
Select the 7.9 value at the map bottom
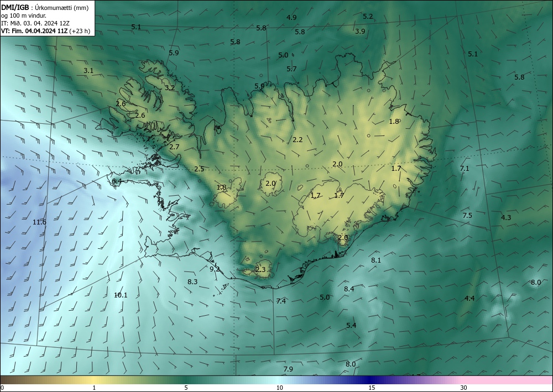click(x=288, y=369)
